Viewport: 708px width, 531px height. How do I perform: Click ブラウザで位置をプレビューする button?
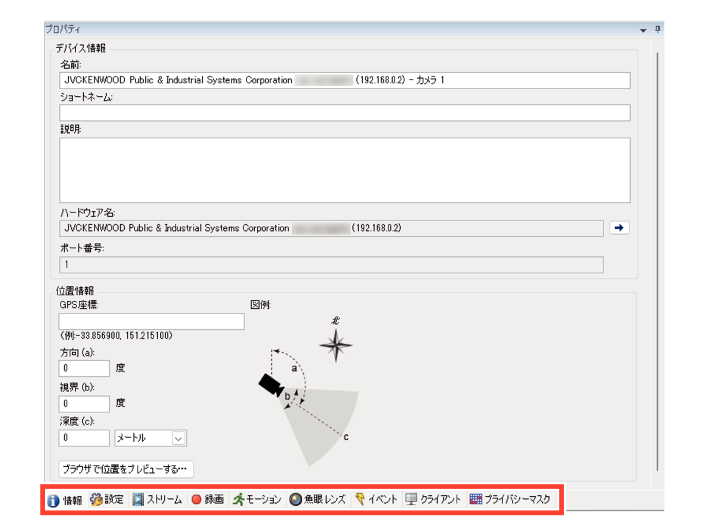click(126, 467)
